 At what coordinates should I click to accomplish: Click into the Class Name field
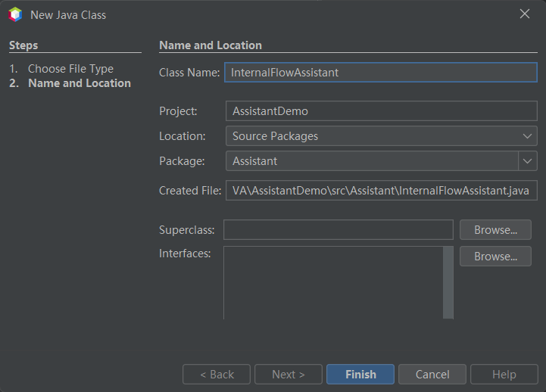point(380,73)
